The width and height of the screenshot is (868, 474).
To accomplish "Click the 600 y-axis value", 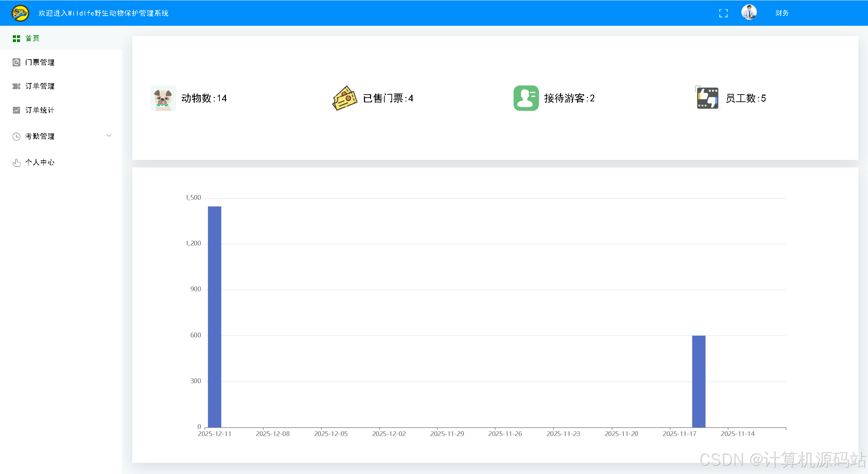I will 196,335.
